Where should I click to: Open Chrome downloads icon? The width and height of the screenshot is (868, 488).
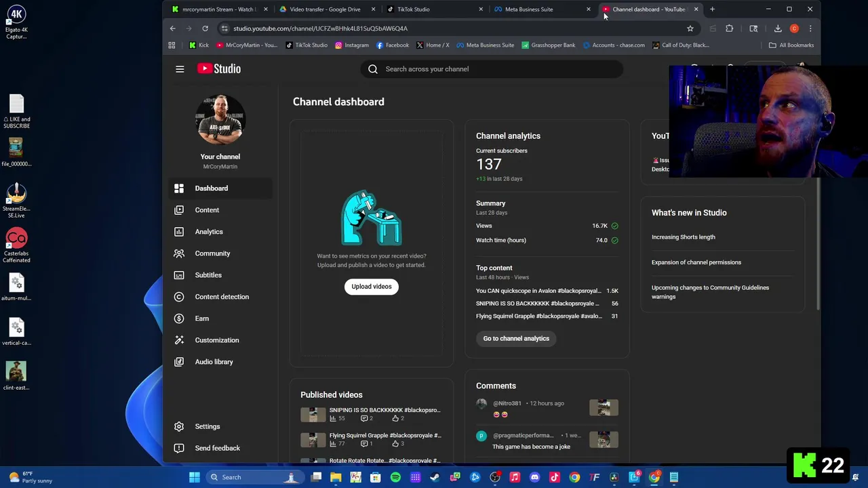click(x=778, y=28)
